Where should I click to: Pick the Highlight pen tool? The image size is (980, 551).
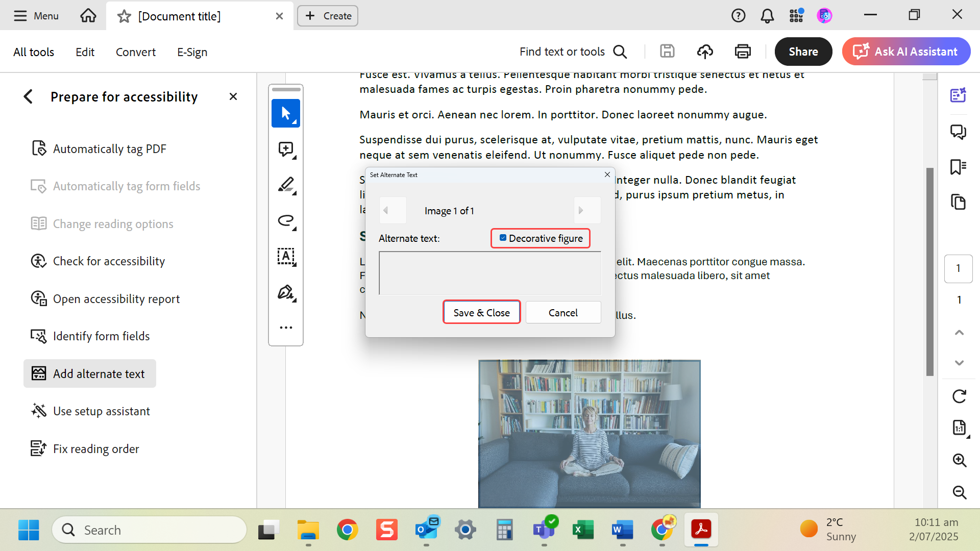[x=286, y=185]
